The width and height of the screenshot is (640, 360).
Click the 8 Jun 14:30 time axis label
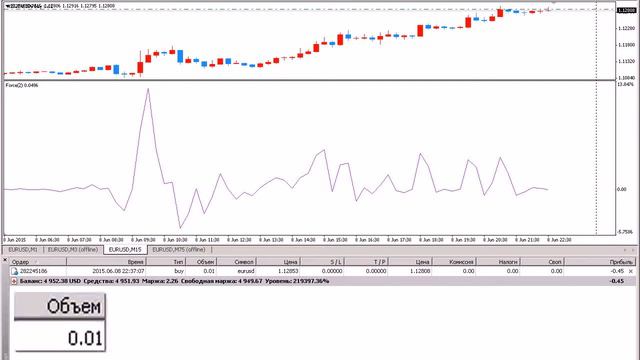303,240
